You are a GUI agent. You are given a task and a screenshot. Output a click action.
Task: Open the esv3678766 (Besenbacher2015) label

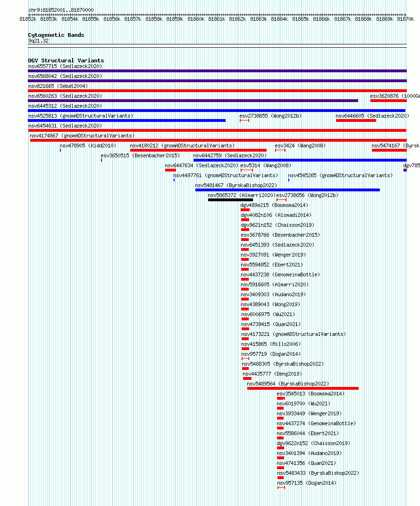point(280,235)
